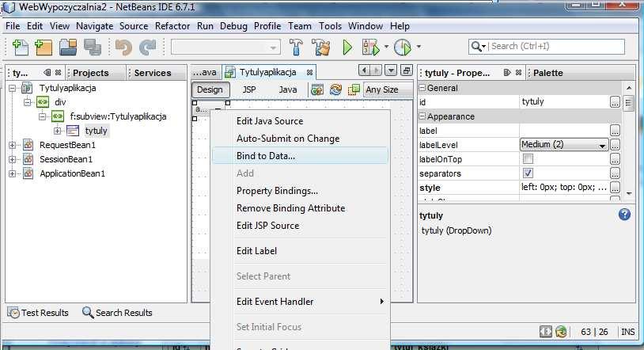Viewport: 644px width, 350px height.
Task: Toggle the separators checkbox
Action: 528,173
